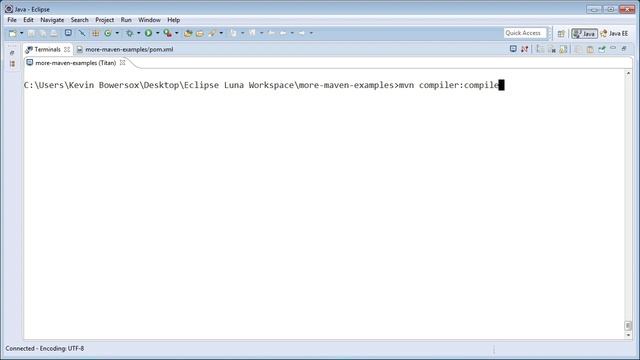Click the Save toolbar icon
Viewport: 640px width, 360px height.
coord(31,33)
